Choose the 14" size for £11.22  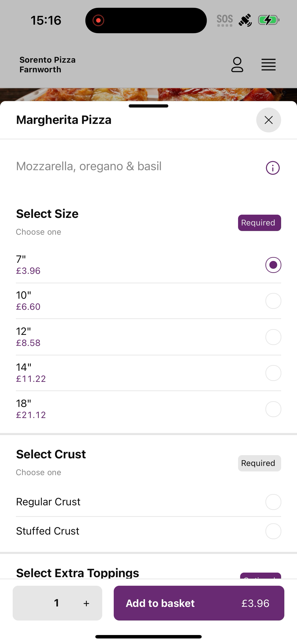tap(148, 373)
